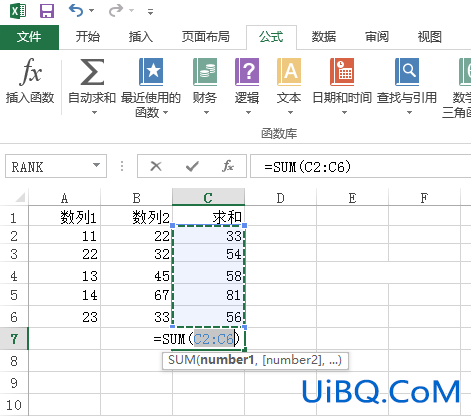
Task: Expand the 财务 dropdown arrow
Action: [x=206, y=113]
